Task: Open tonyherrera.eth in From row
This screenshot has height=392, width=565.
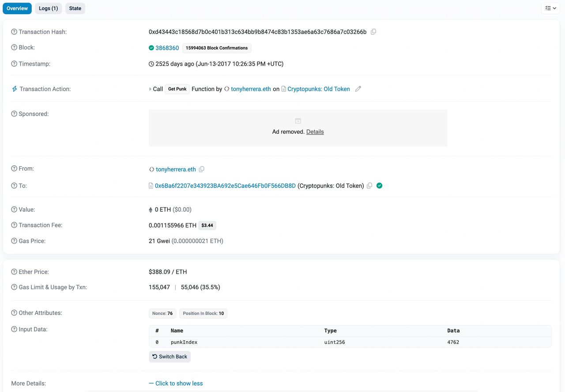Action: [x=176, y=169]
